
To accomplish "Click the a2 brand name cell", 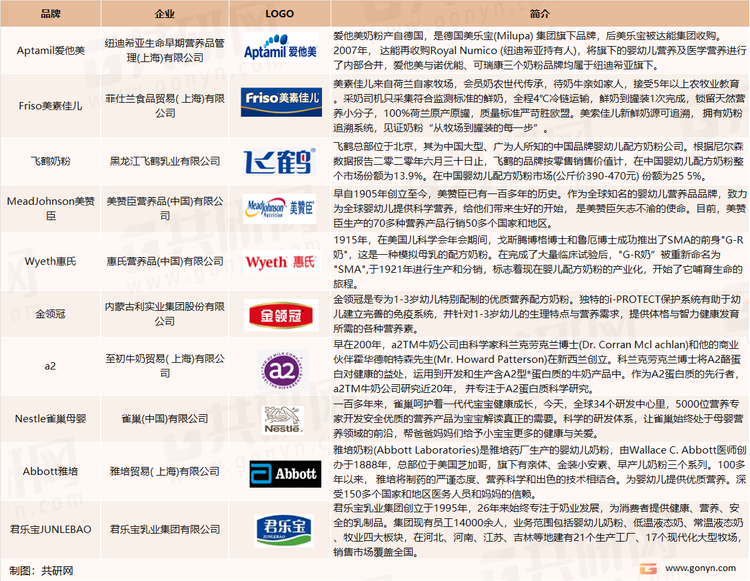I will [x=51, y=366].
